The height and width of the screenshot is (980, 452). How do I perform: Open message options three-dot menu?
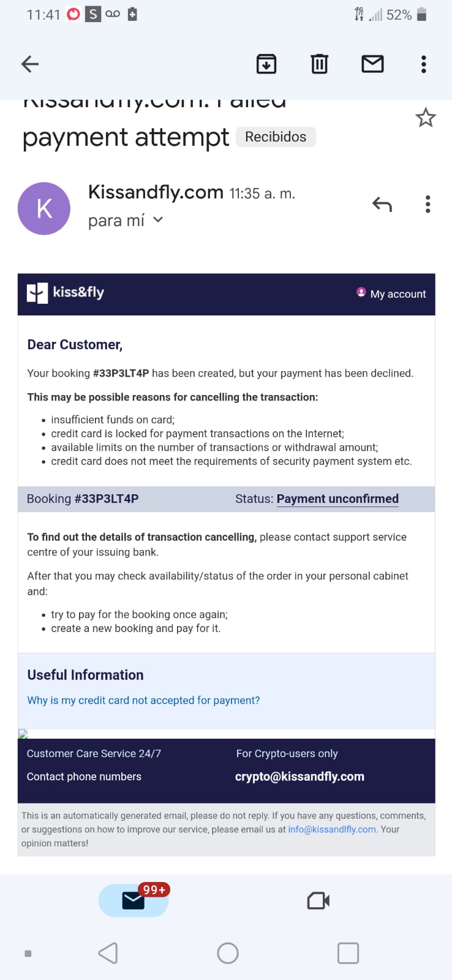click(428, 204)
